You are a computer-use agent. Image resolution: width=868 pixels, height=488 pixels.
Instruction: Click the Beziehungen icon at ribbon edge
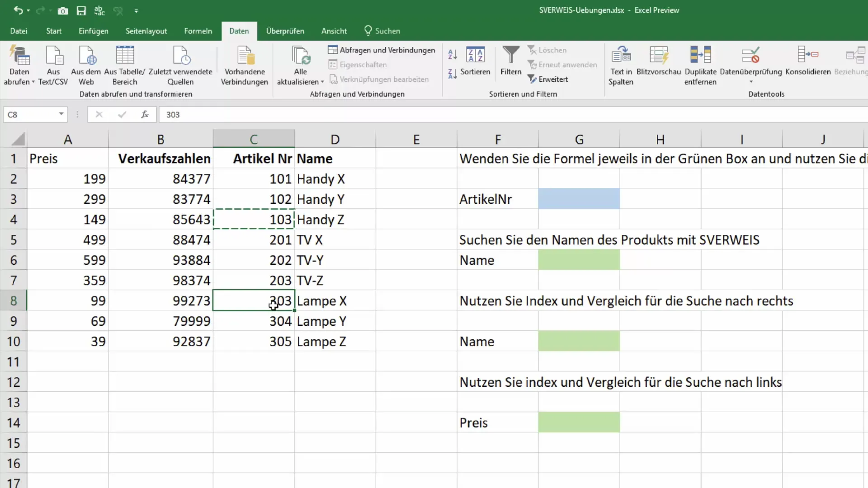point(851,61)
